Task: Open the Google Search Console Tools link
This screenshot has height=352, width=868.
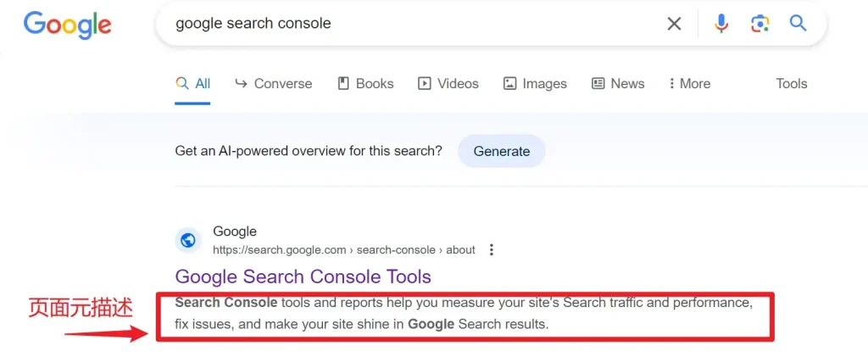Action: [303, 276]
